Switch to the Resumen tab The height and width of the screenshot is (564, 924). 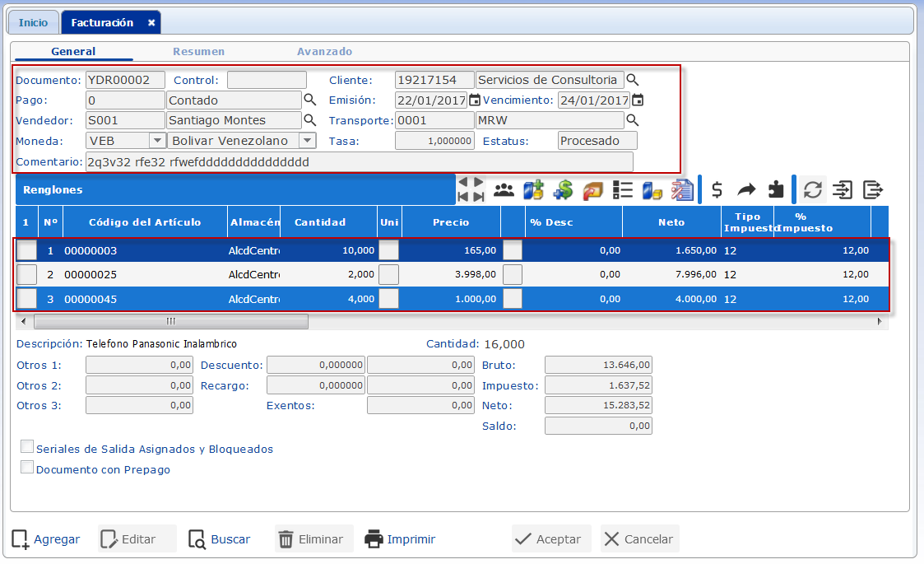pyautogui.click(x=198, y=51)
